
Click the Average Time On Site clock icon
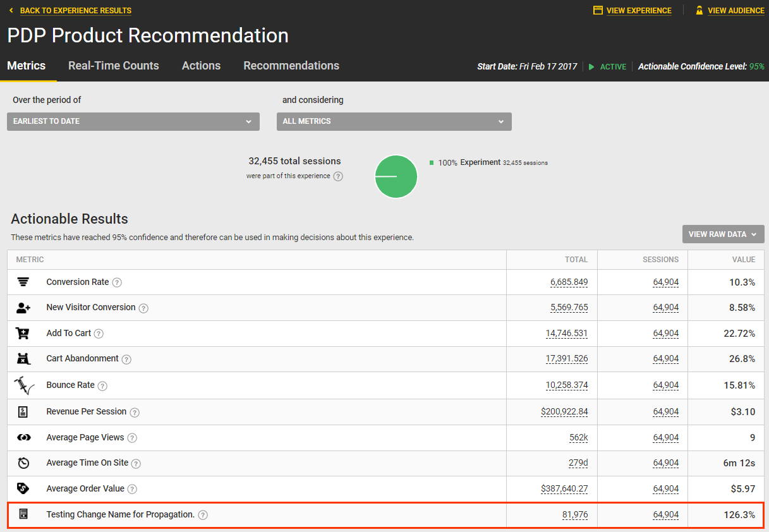(23, 463)
